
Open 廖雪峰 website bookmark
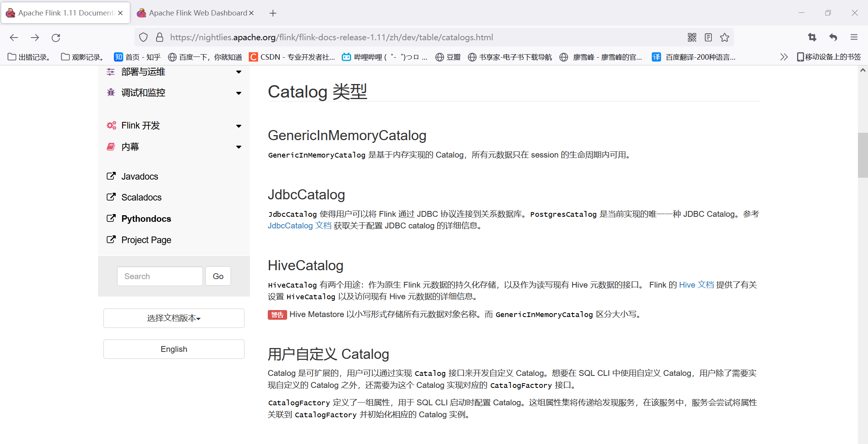pos(601,57)
